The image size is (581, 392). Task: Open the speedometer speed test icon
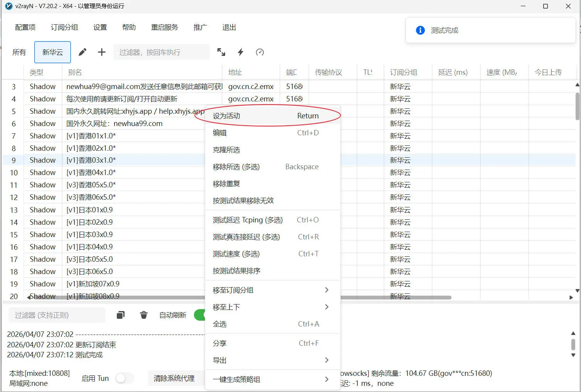pos(259,52)
